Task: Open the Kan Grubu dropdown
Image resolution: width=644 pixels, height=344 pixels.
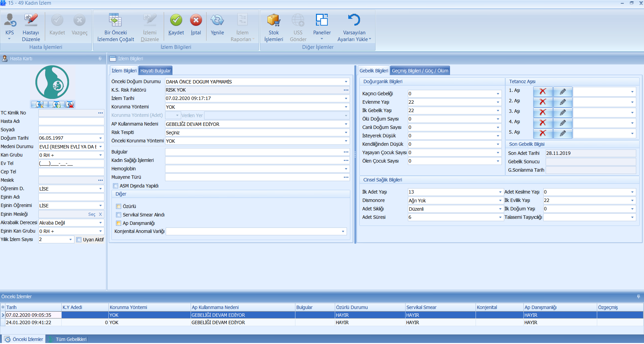Action: tap(100, 155)
